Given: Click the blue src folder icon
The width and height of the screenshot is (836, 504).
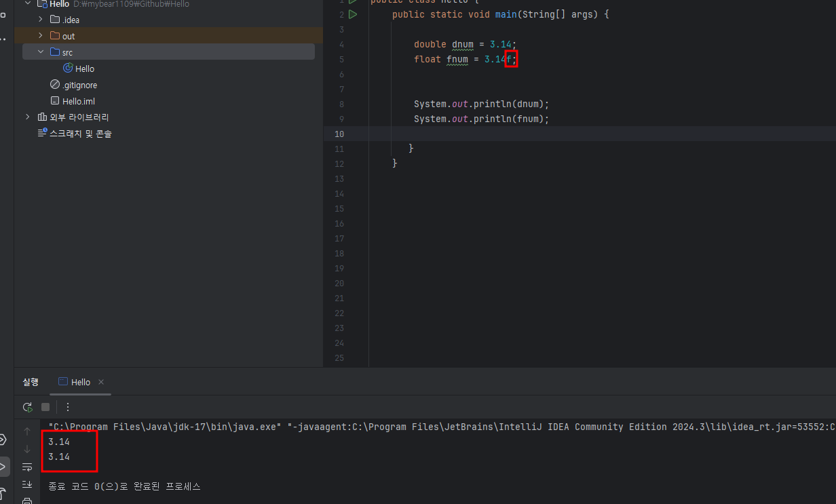Looking at the screenshot, I should coord(55,52).
